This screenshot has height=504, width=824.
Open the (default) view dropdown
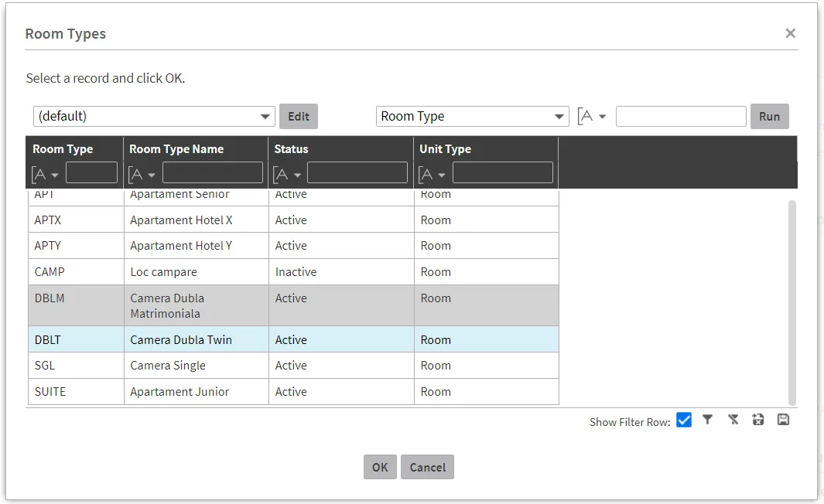[x=154, y=116]
